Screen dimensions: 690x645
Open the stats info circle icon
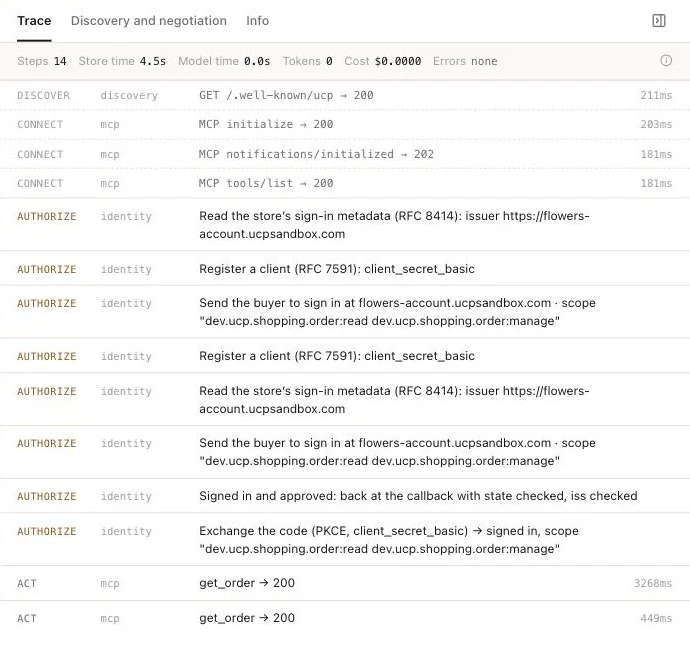tap(666, 61)
